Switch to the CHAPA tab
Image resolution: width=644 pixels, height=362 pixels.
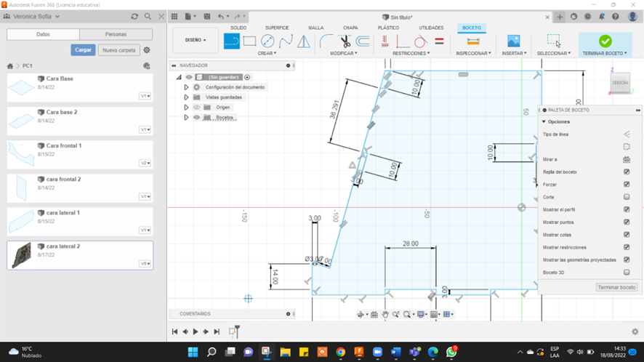pos(350,28)
